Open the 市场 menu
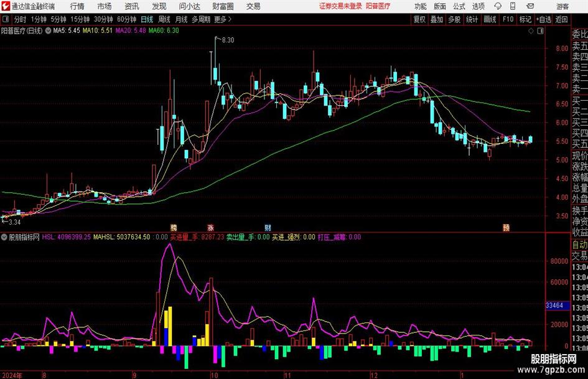The height and width of the screenshot is (379, 588). pos(105,6)
